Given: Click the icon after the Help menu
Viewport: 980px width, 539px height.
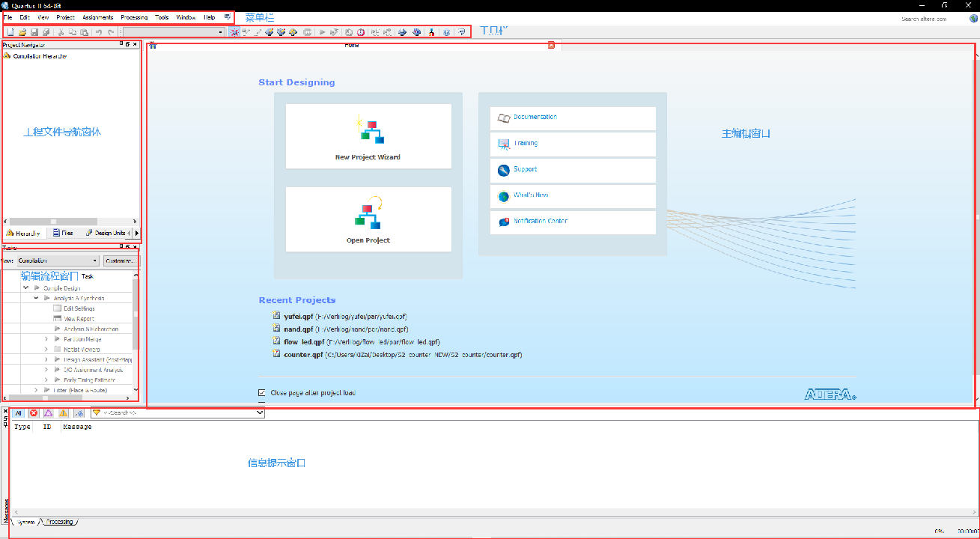Looking at the screenshot, I should click(x=227, y=16).
